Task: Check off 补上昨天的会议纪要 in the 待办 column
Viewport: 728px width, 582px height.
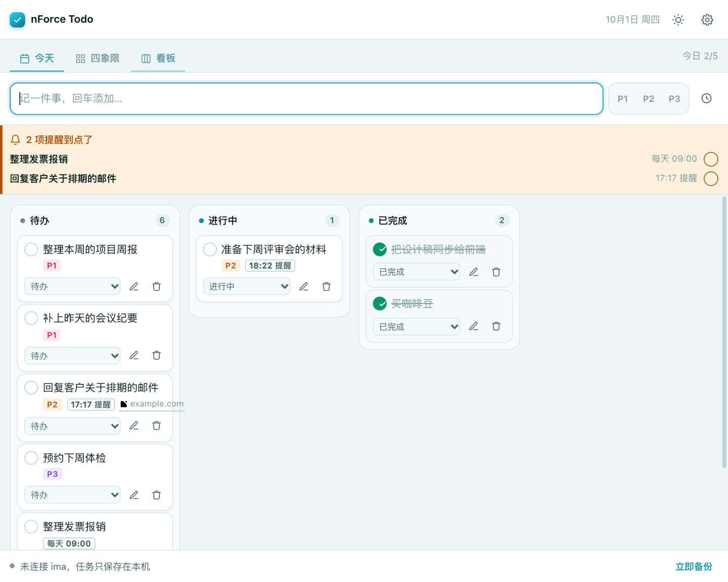Action: (31, 318)
